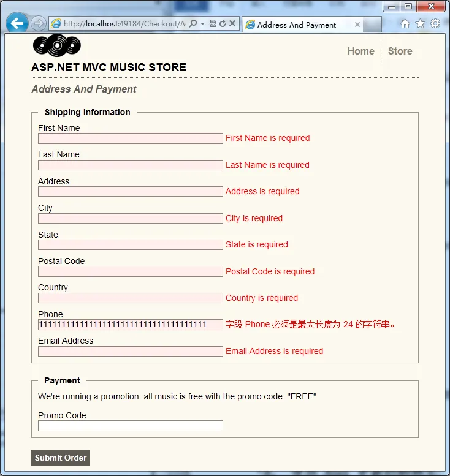Open the address bar dropdown arrow
The width and height of the screenshot is (450, 476).
tap(203, 23)
